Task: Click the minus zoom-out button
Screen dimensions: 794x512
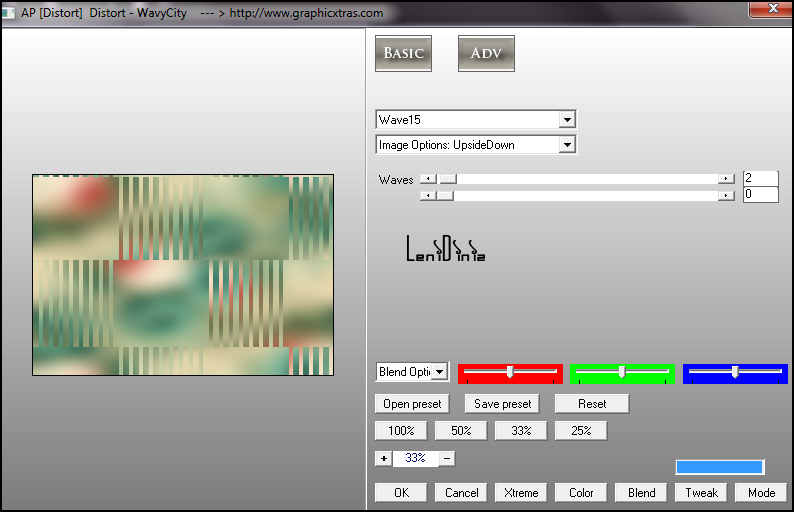Action: (447, 458)
